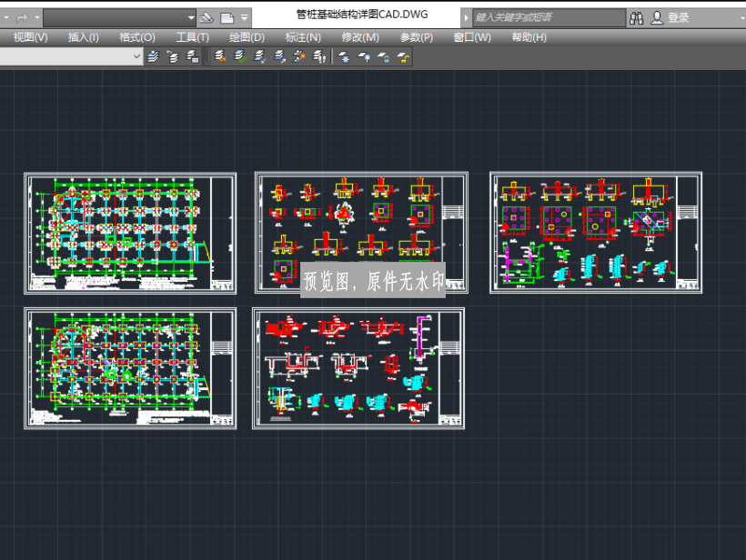
Task: Click the layer previous icon
Action: pos(173,56)
